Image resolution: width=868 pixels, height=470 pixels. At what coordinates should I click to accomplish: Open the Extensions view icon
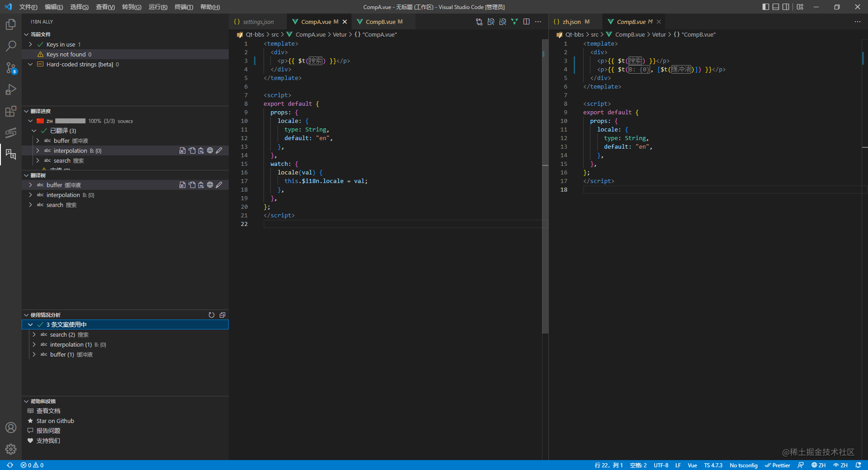[x=10, y=111]
